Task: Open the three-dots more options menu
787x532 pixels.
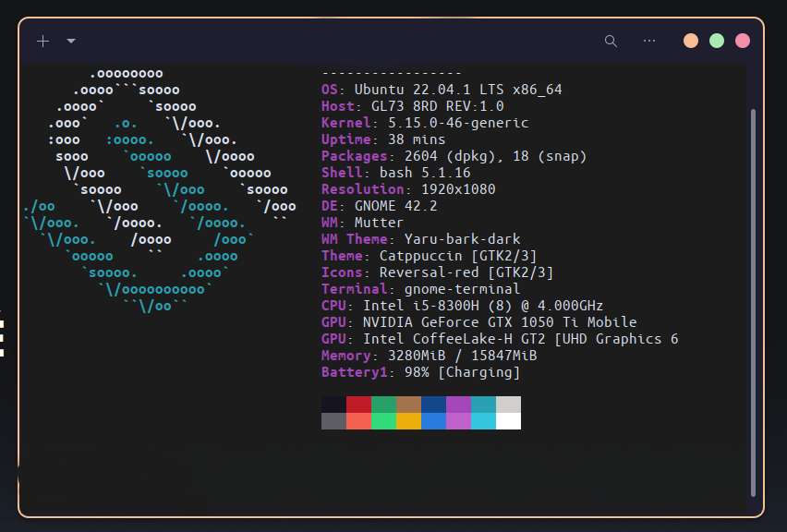Action: click(649, 41)
